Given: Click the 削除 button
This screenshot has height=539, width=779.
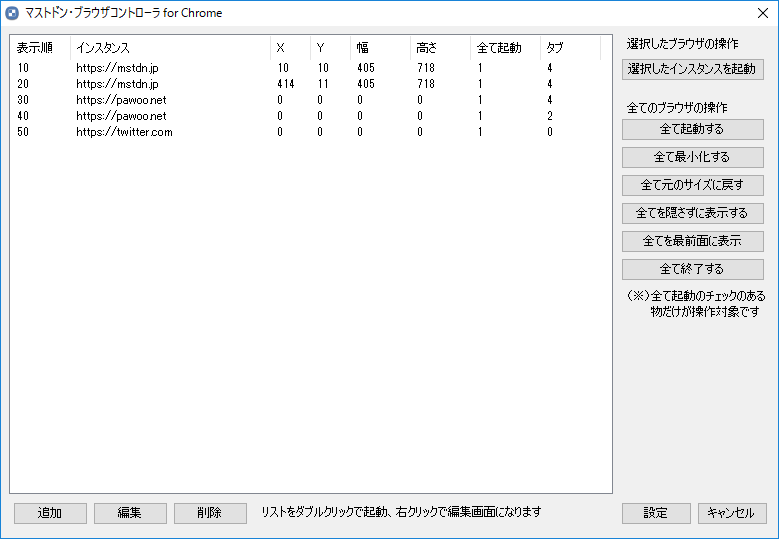Looking at the screenshot, I should tap(210, 513).
